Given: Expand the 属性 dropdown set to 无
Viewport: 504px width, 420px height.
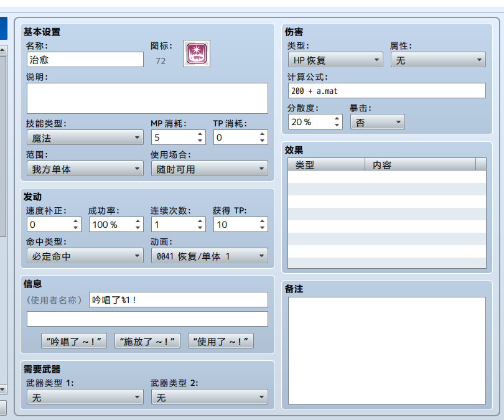Looking at the screenshot, I should click(x=438, y=60).
